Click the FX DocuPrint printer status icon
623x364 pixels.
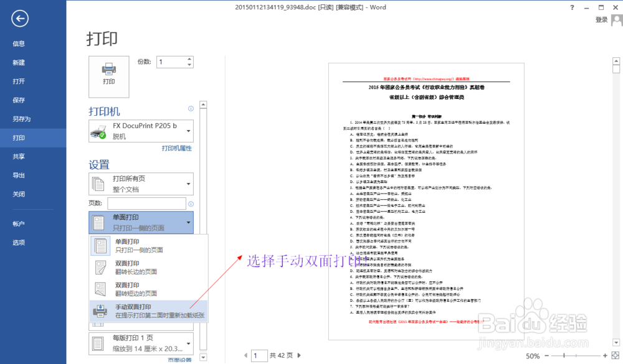click(x=98, y=131)
